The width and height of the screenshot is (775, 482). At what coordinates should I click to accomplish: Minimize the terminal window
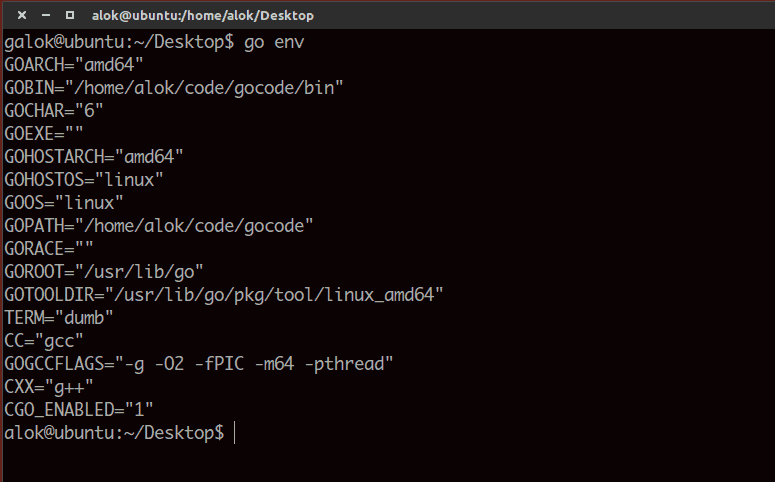tap(45, 15)
